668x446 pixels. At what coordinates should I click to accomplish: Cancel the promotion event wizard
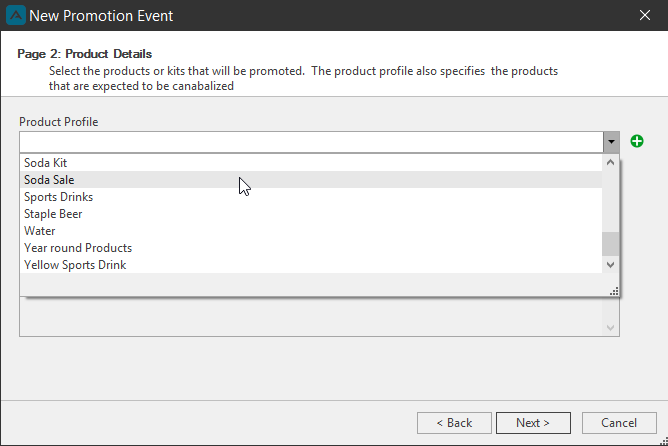coord(619,423)
